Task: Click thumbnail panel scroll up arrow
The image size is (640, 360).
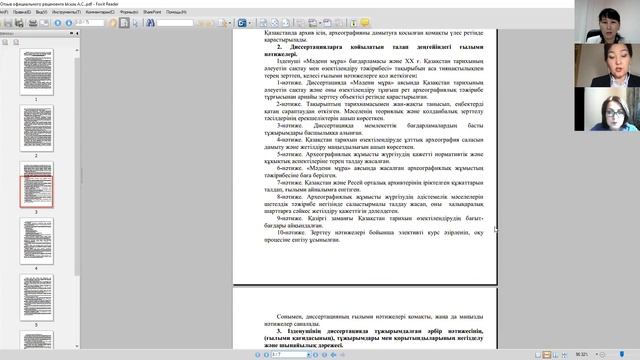Action: click(x=77, y=50)
